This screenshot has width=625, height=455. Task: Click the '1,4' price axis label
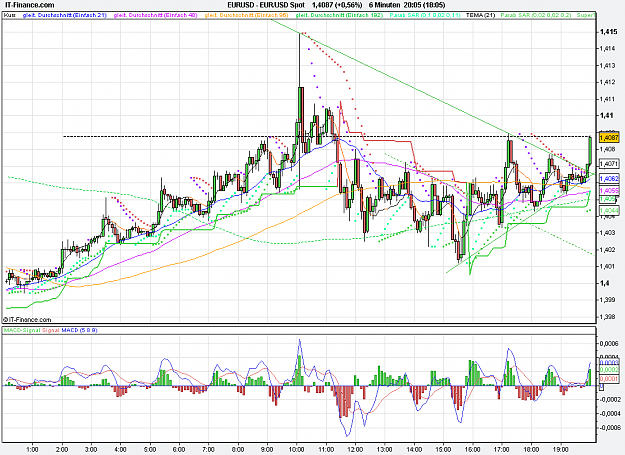[x=605, y=283]
